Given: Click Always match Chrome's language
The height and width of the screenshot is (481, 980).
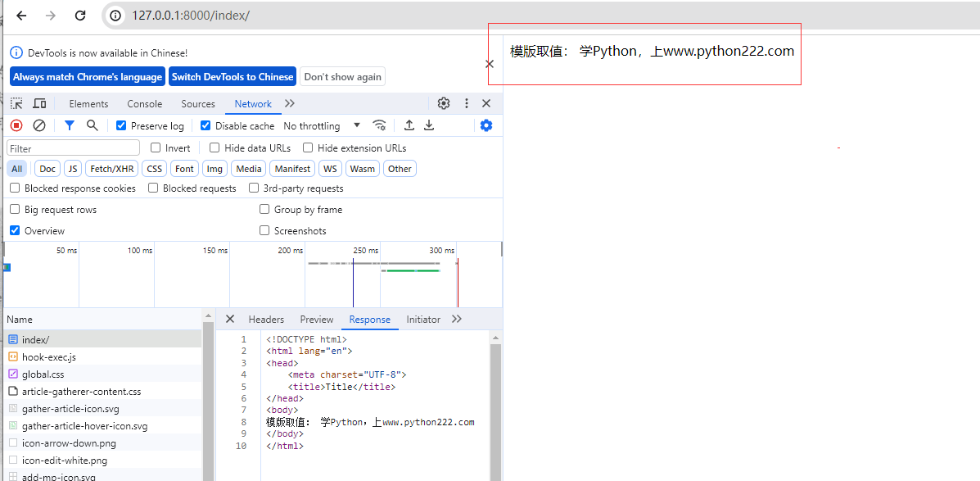Looking at the screenshot, I should [88, 76].
